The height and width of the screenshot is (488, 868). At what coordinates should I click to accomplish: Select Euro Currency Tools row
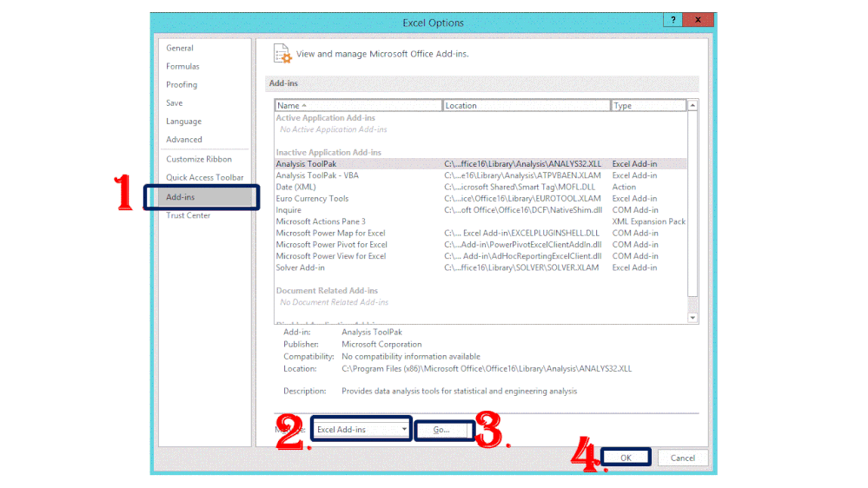pyautogui.click(x=480, y=199)
